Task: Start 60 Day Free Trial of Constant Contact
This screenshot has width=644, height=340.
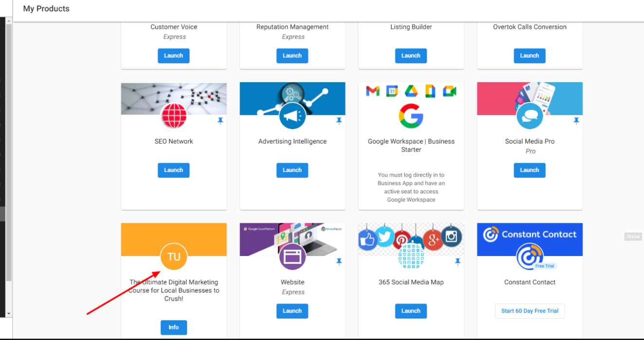Action: (530, 311)
